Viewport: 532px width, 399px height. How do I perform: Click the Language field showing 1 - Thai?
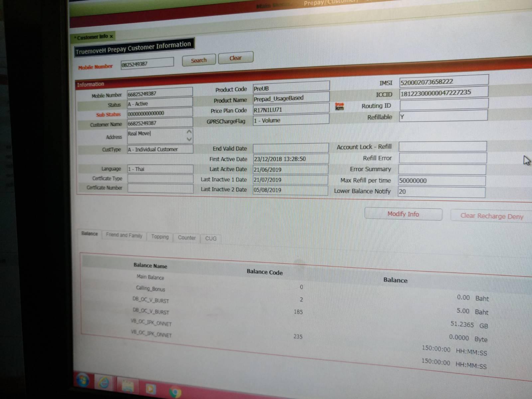(x=160, y=169)
